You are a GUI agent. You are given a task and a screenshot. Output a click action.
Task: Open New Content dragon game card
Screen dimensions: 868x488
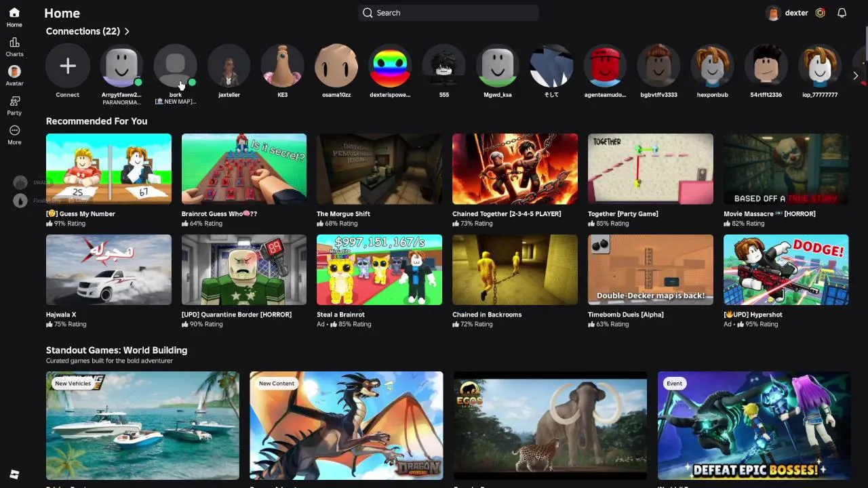pyautogui.click(x=347, y=426)
